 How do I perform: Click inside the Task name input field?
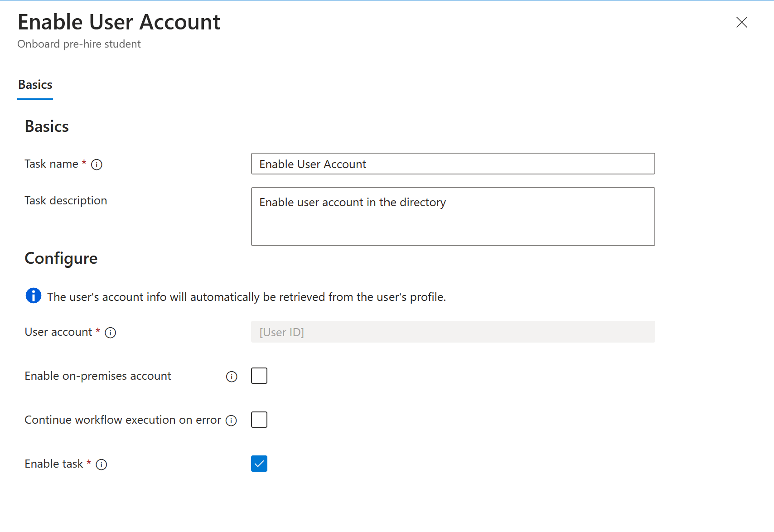[452, 164]
